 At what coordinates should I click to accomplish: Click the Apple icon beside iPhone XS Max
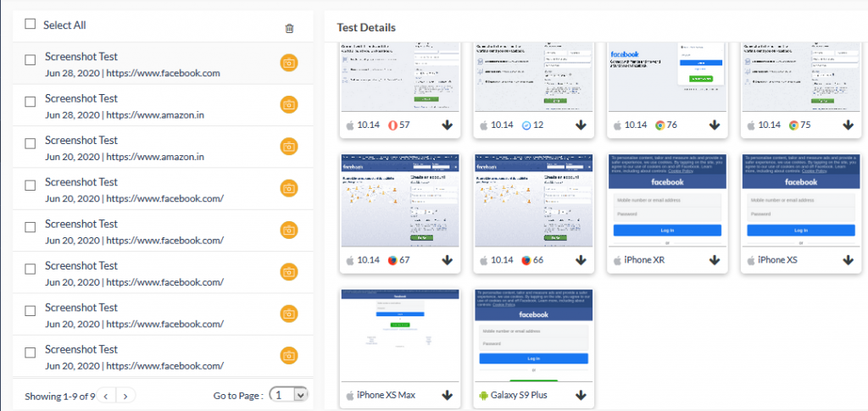[x=350, y=395]
